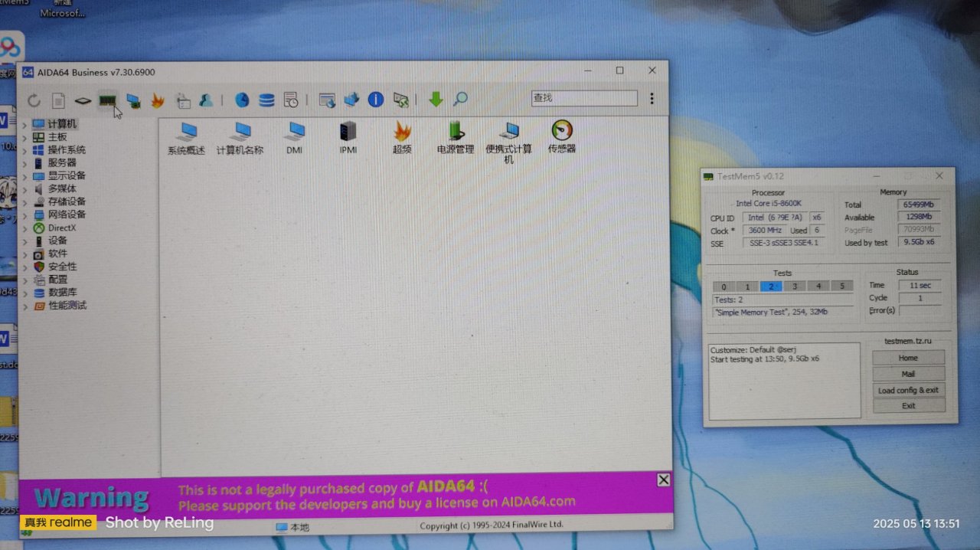Image resolution: width=980 pixels, height=550 pixels.
Task: Open the 计算机名称 icon
Action: [x=240, y=138]
